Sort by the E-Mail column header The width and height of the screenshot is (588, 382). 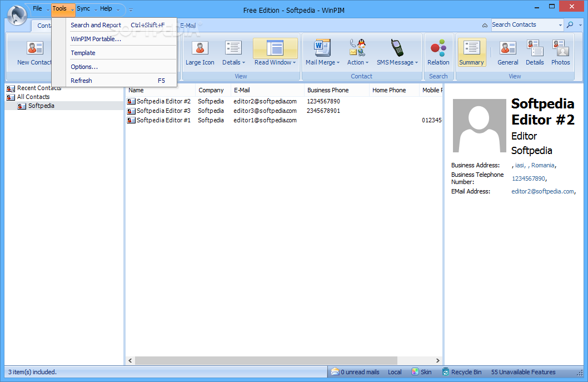coord(267,90)
